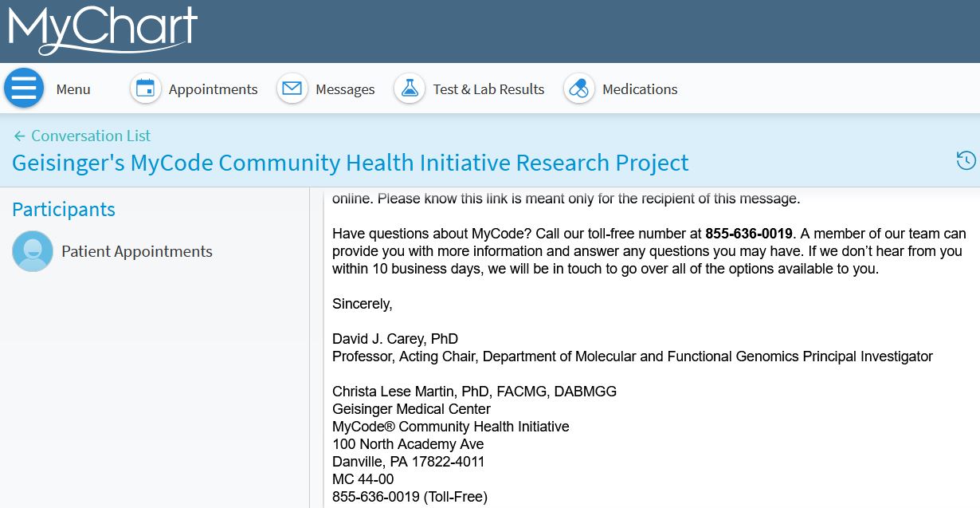The width and height of the screenshot is (980, 508).
Task: Click the name David J. Carey, PhD
Action: tap(395, 339)
